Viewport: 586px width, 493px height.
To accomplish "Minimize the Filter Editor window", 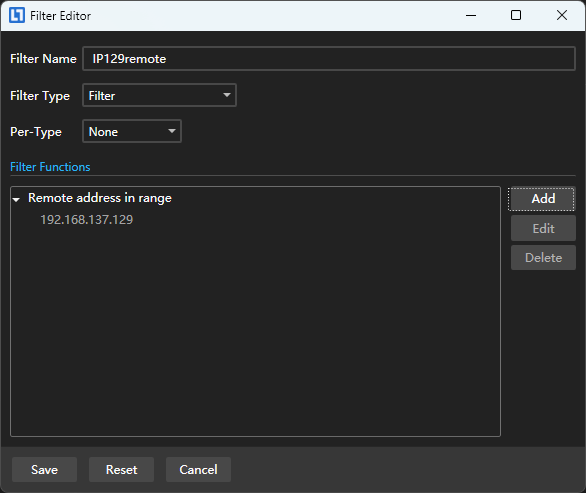I will point(471,15).
